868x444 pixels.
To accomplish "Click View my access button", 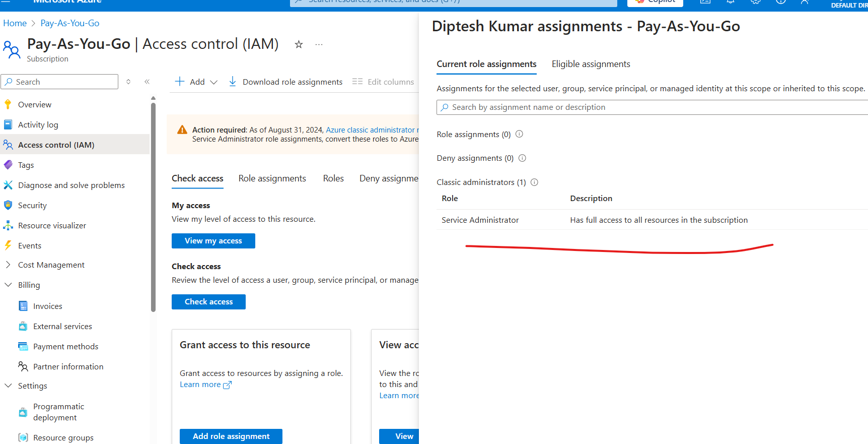I will point(213,241).
